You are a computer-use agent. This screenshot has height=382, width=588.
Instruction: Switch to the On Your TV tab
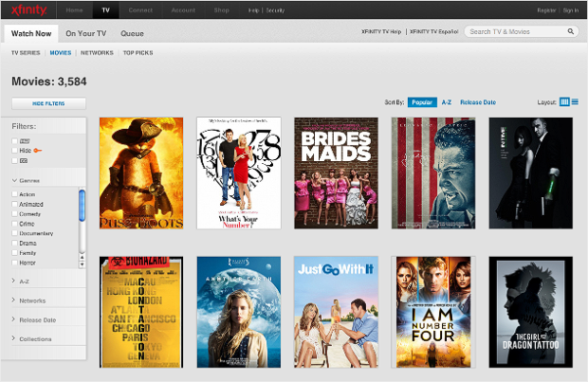point(86,33)
